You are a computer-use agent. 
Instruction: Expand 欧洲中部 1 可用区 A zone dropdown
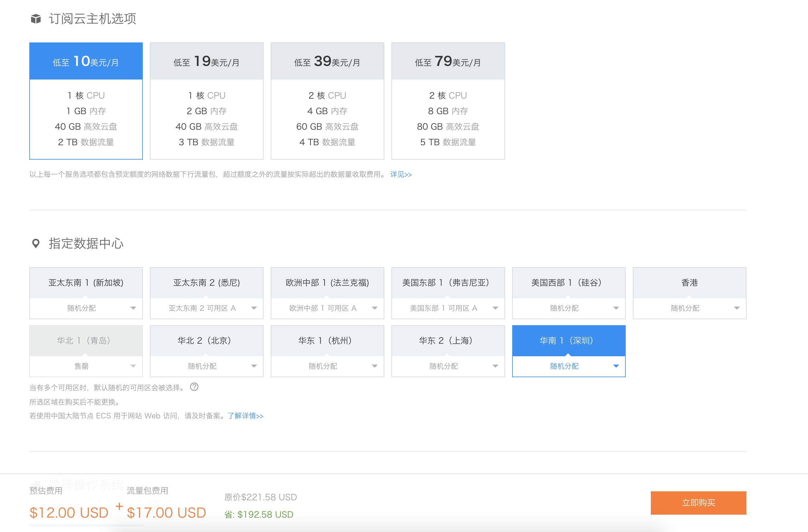(327, 308)
